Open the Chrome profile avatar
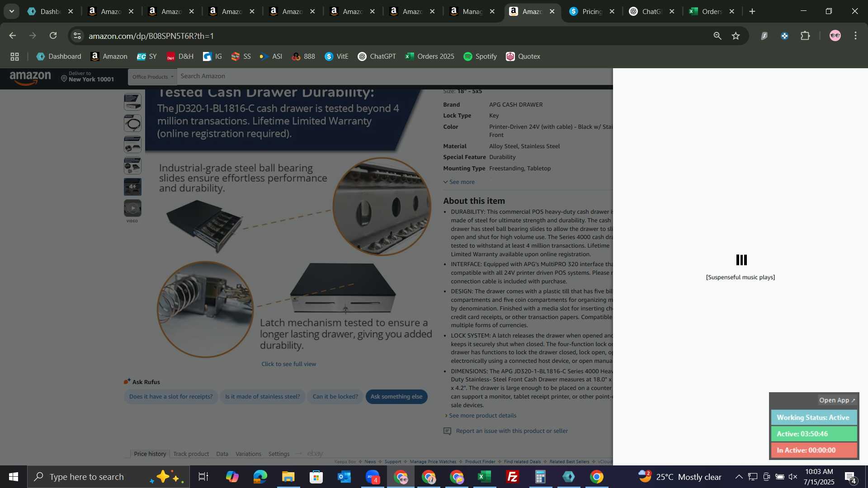This screenshot has height=488, width=868. click(835, 36)
